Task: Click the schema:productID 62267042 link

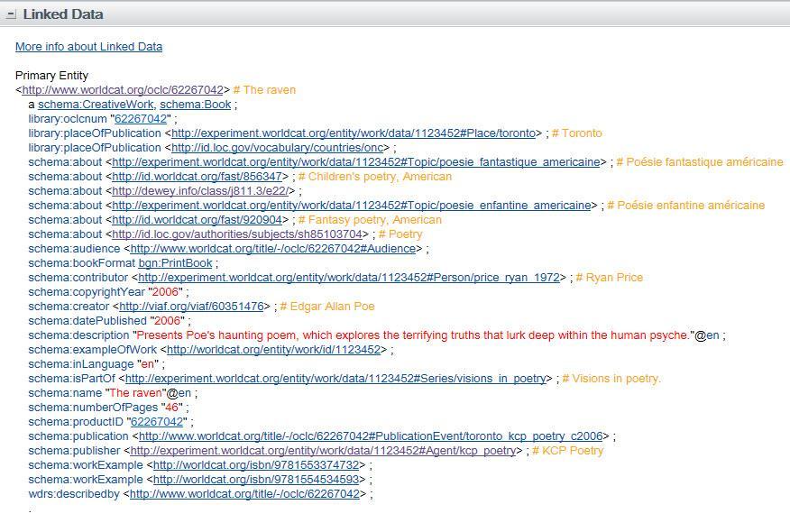Action: click(157, 422)
